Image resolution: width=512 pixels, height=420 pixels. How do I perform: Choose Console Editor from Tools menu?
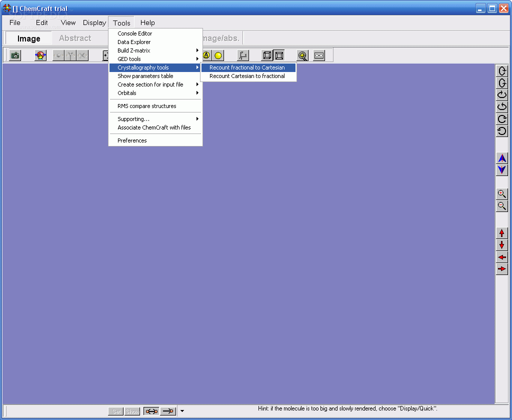coord(155,33)
